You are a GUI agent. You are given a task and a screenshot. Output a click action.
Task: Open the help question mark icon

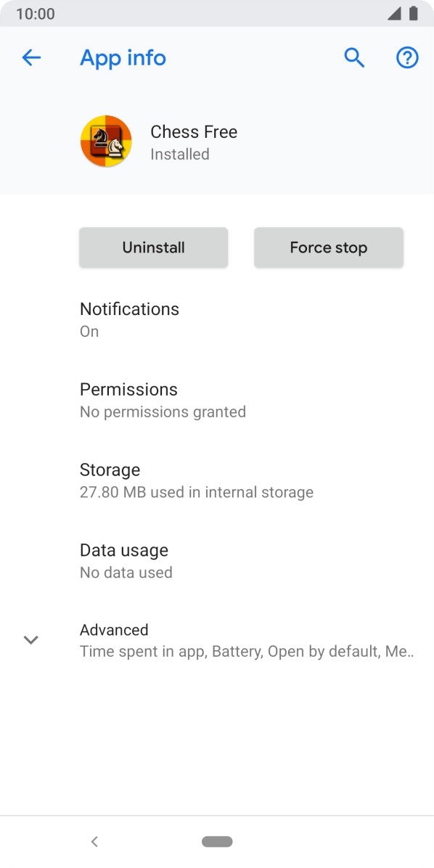point(407,57)
